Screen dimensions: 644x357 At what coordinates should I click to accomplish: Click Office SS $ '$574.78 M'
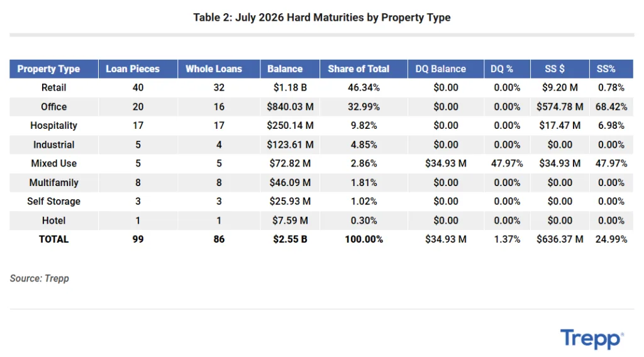coord(560,107)
